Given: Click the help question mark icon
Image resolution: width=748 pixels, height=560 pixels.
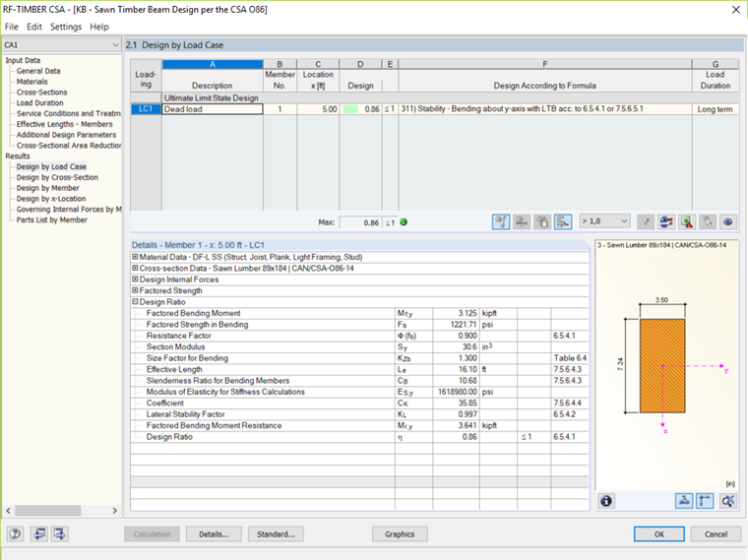Looking at the screenshot, I should coord(16,534).
